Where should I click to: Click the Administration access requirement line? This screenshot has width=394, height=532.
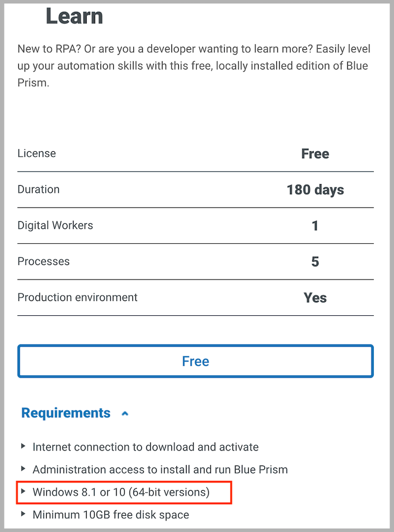click(x=160, y=470)
